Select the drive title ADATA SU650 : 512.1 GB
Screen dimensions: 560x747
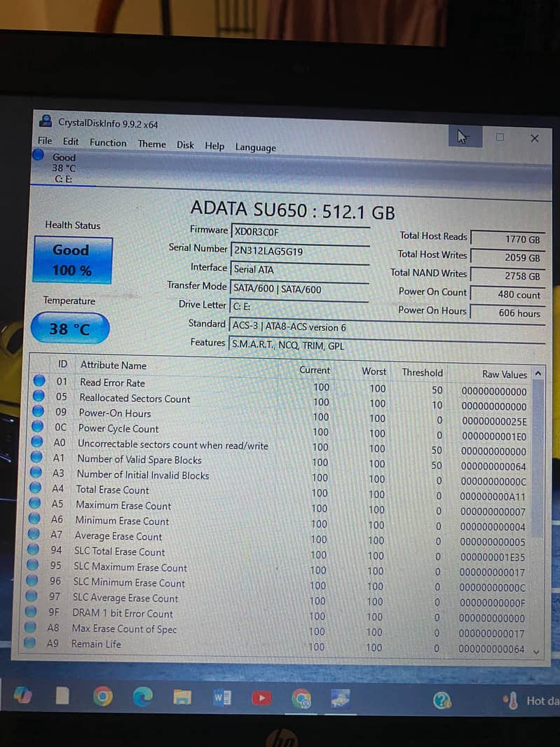(293, 210)
